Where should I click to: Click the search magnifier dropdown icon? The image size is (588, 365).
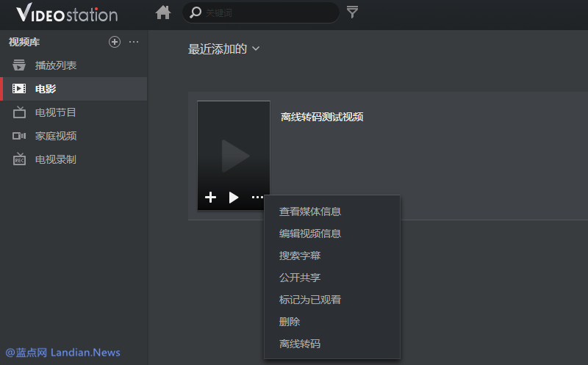(196, 12)
